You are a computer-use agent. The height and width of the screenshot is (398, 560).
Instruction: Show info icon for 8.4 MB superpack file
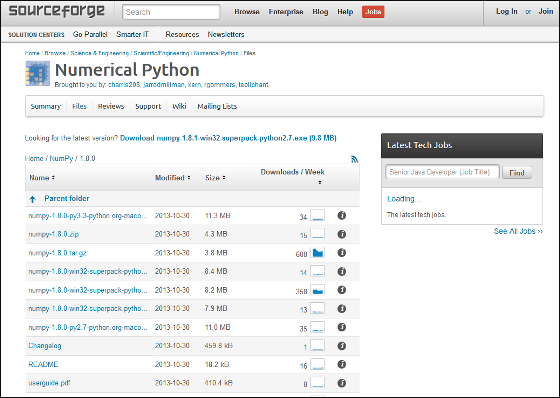(342, 271)
